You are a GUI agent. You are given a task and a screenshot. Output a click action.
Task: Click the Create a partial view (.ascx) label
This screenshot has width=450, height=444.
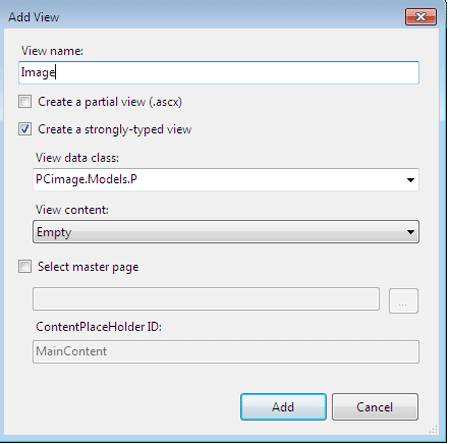[x=110, y=102]
